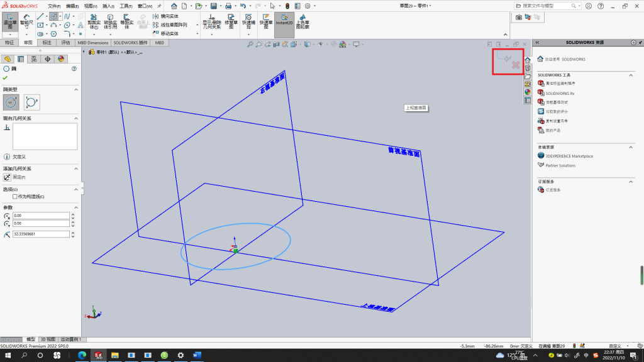Open the Appearances tab in the task pane

click(528, 92)
